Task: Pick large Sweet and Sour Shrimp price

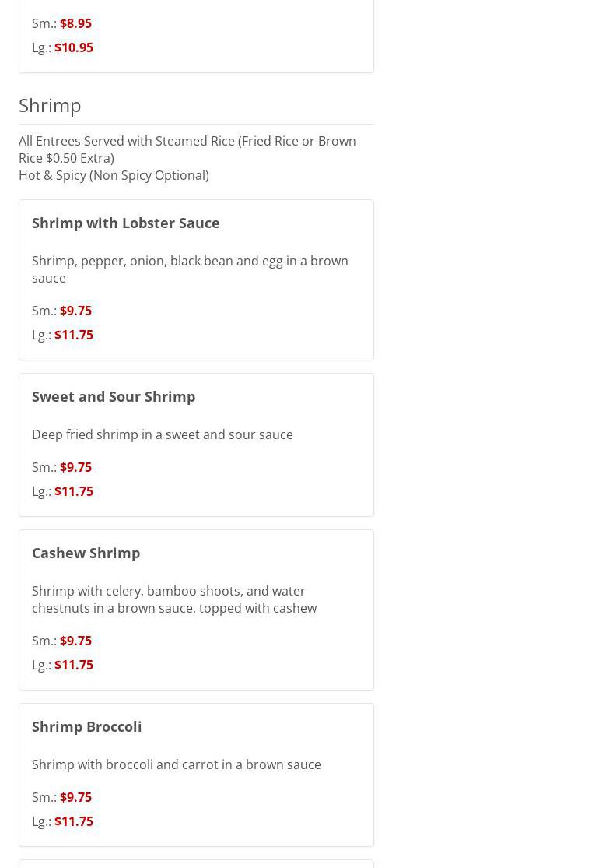Action: (73, 491)
